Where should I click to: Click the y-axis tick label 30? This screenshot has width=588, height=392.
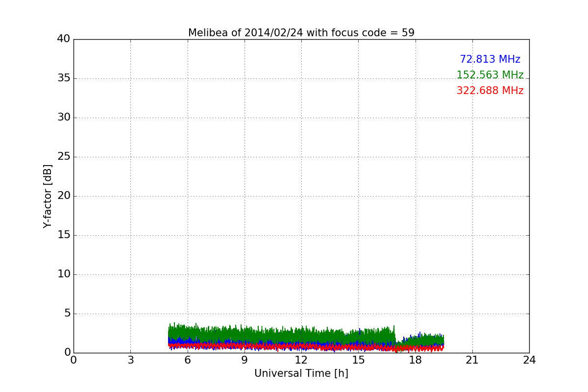(x=64, y=118)
